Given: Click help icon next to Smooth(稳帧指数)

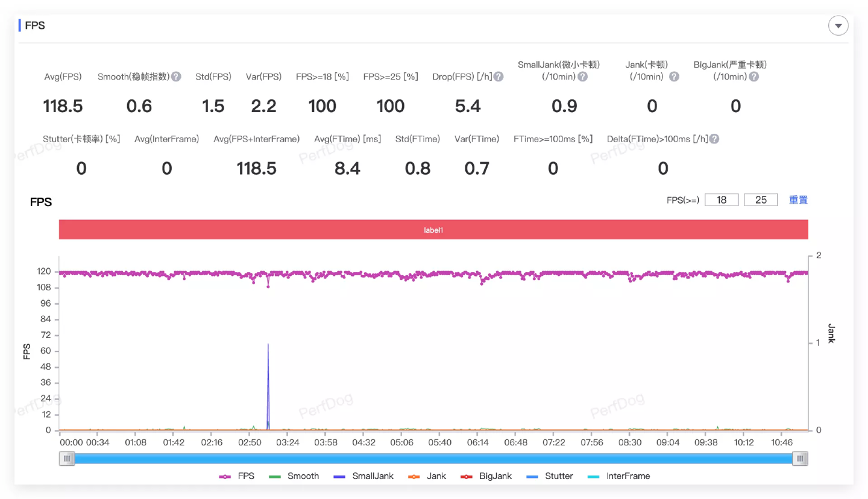Looking at the screenshot, I should (176, 77).
